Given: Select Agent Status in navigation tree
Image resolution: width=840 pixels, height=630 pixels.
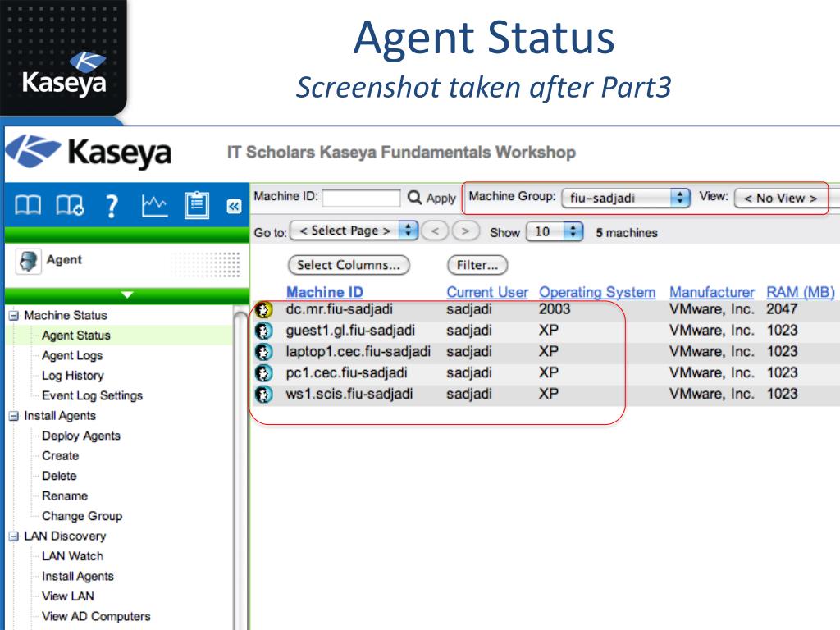Looking at the screenshot, I should pos(76,336).
